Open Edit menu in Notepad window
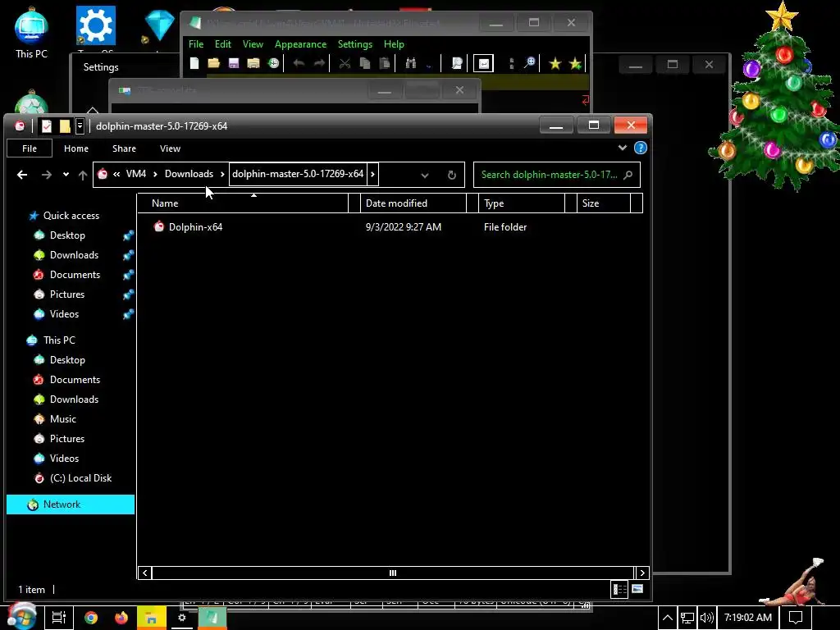The image size is (840, 630). pos(223,44)
